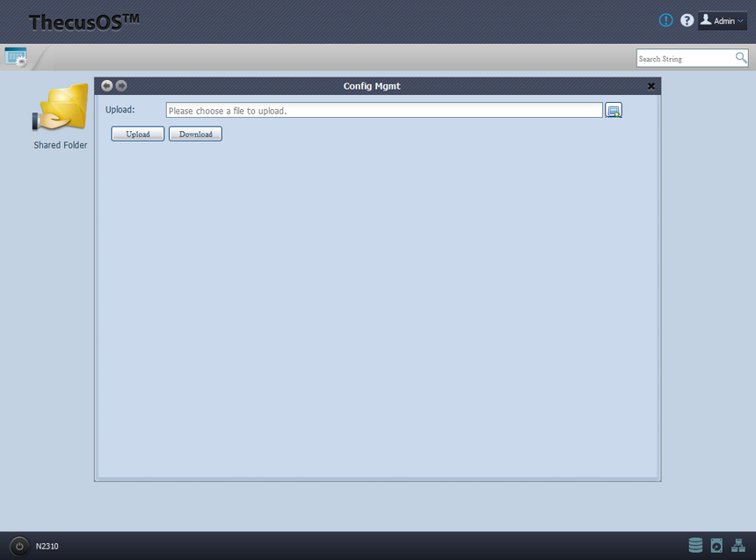Image resolution: width=756 pixels, height=560 pixels.
Task: Click the magnifier icon in search box
Action: click(741, 58)
